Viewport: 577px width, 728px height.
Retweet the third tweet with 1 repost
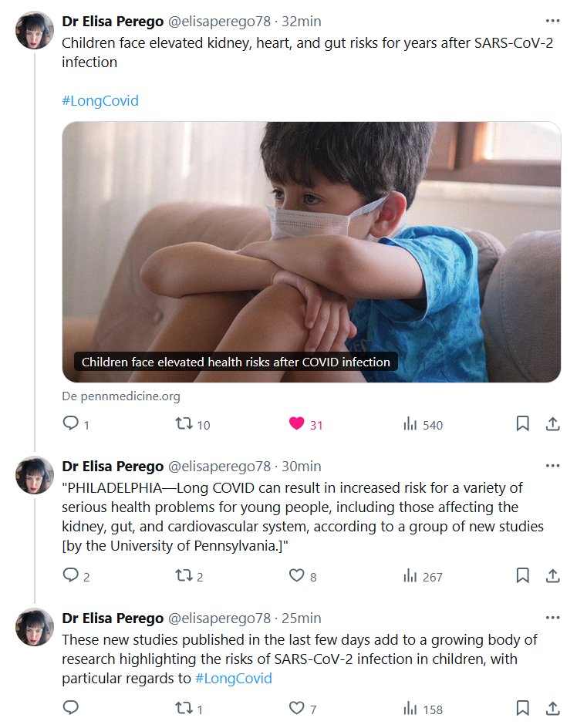pos(184,709)
